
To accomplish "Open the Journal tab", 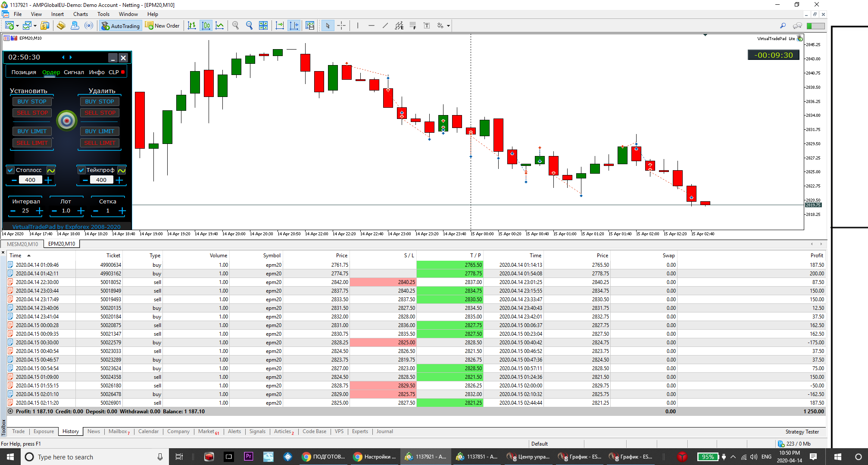I will point(384,431).
